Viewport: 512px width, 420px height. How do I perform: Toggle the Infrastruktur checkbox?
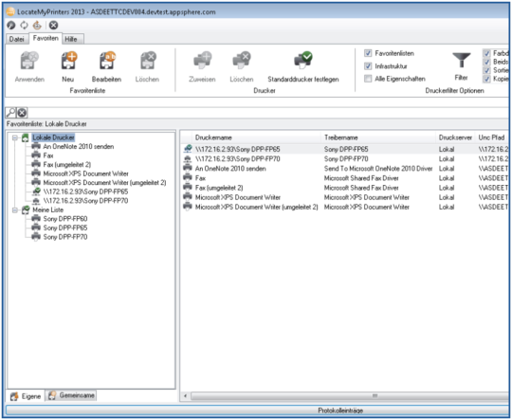coord(368,66)
